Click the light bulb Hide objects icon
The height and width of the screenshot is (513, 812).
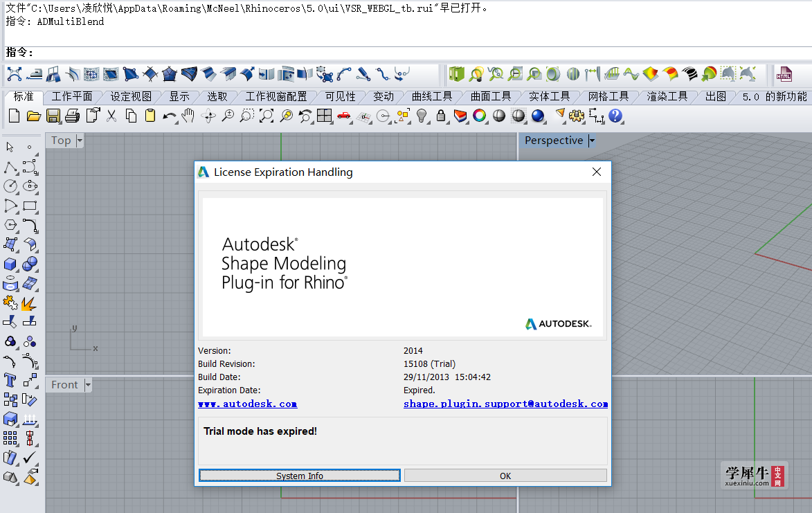click(422, 116)
